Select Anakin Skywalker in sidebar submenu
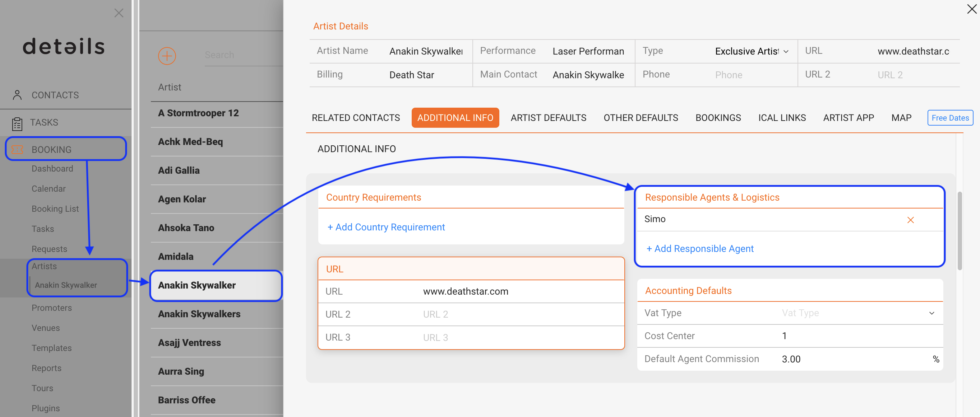 click(66, 285)
